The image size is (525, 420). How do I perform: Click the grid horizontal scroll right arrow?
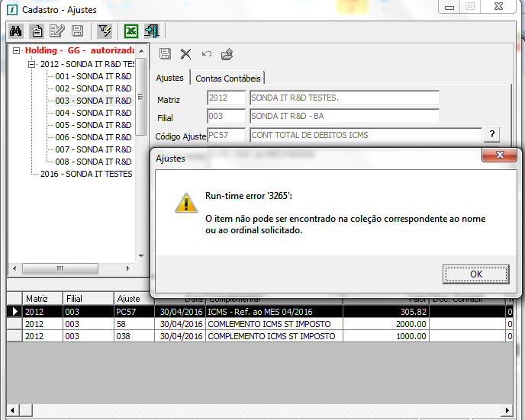[507, 410]
